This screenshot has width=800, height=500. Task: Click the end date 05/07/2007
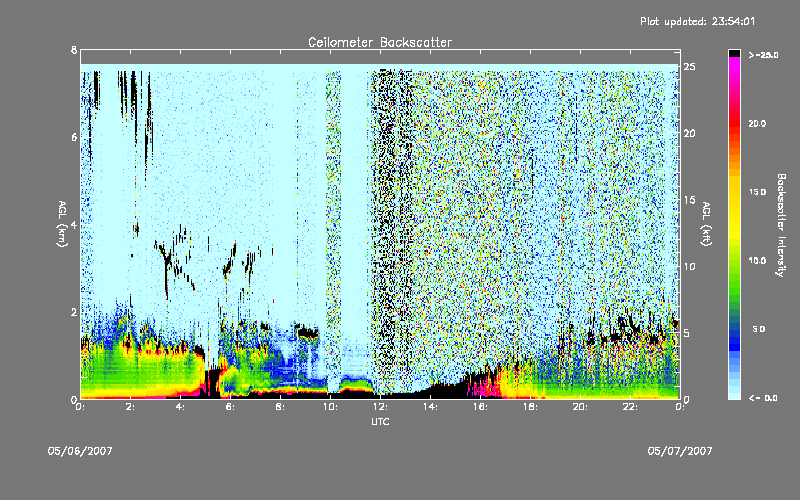pyautogui.click(x=680, y=451)
